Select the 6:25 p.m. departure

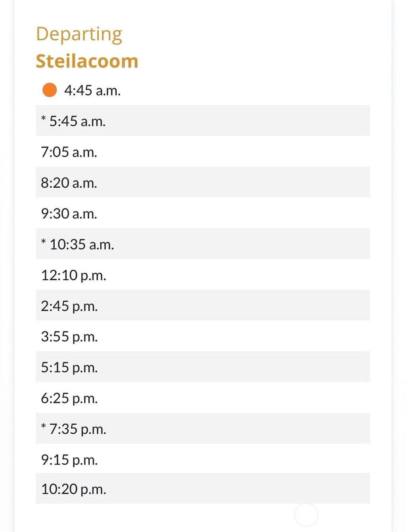69,398
